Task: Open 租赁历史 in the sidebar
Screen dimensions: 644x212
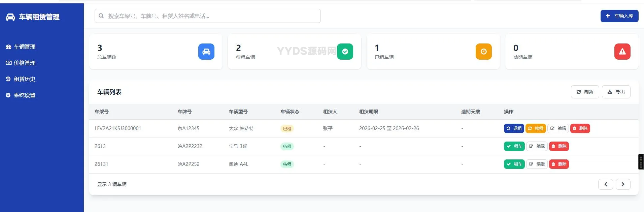Action: click(24, 79)
